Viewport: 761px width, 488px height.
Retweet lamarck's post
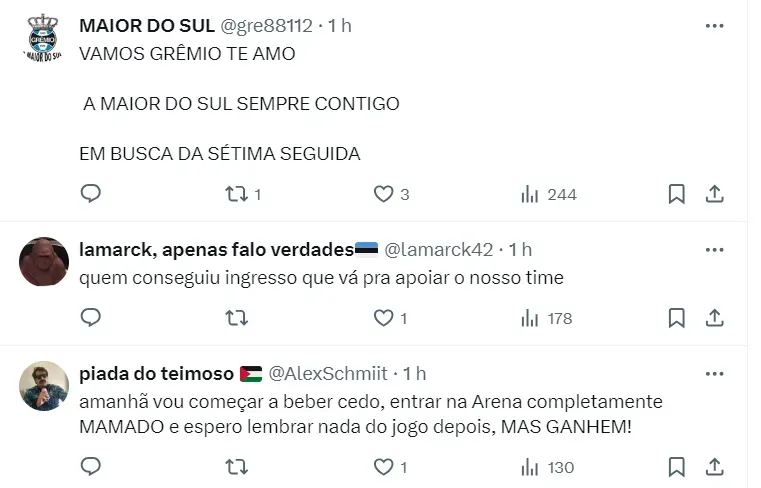(237, 318)
